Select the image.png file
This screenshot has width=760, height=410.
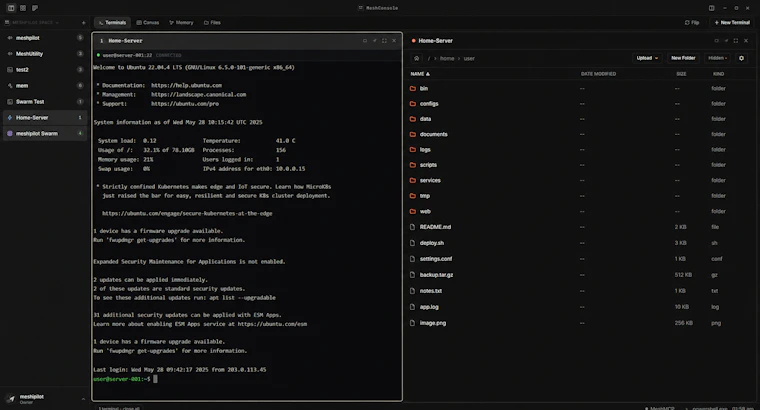point(581,323)
